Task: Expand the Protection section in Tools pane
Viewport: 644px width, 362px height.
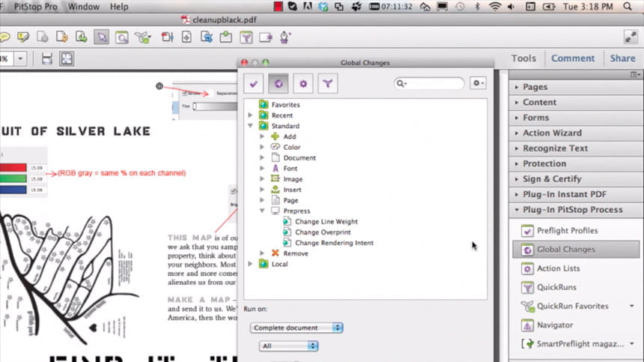Action: click(544, 163)
